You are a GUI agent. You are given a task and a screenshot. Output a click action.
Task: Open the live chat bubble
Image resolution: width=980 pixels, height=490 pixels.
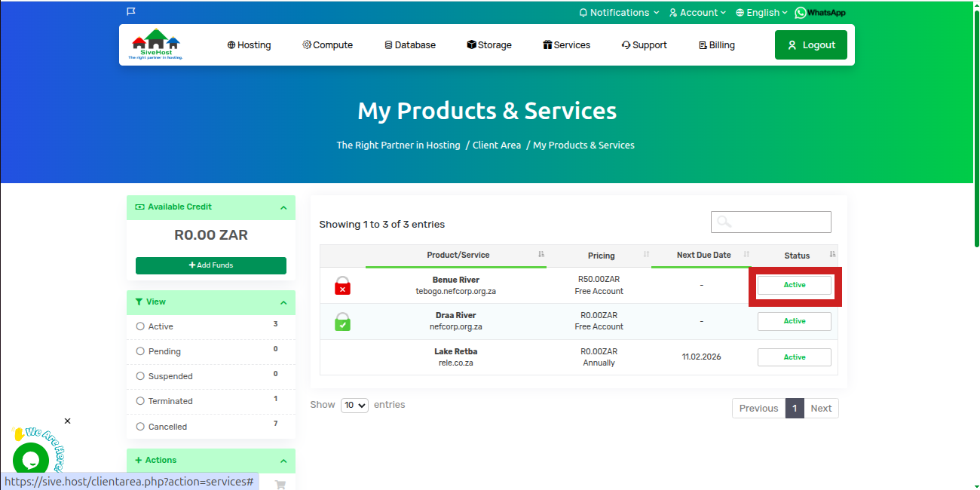(31, 460)
